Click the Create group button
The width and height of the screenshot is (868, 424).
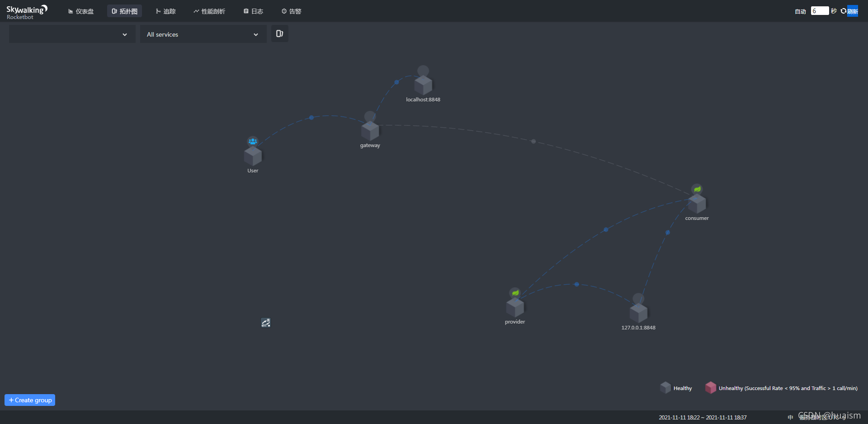[30, 400]
